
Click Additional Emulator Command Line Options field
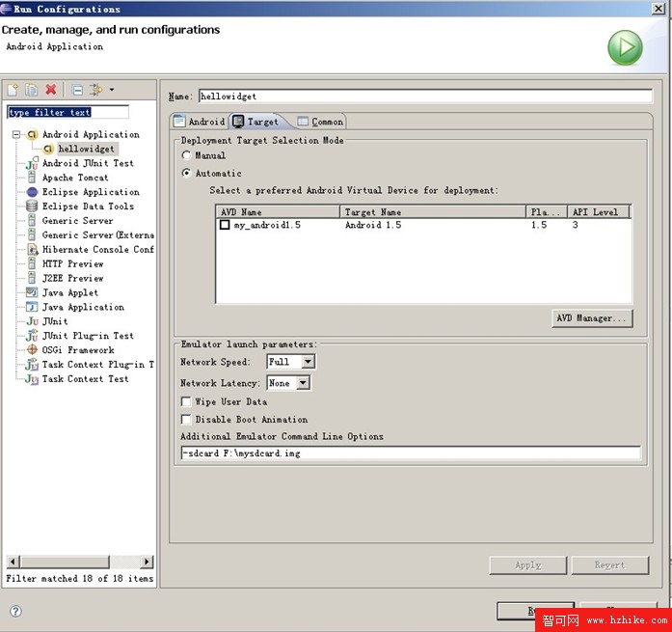click(x=411, y=453)
